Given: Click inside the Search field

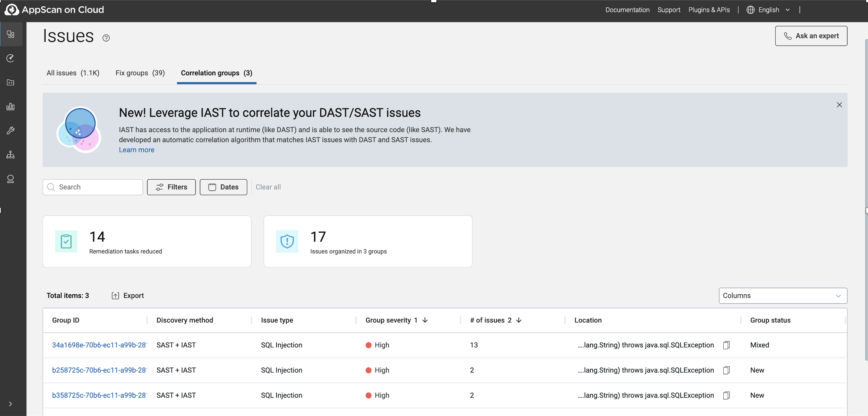Looking at the screenshot, I should [x=97, y=187].
